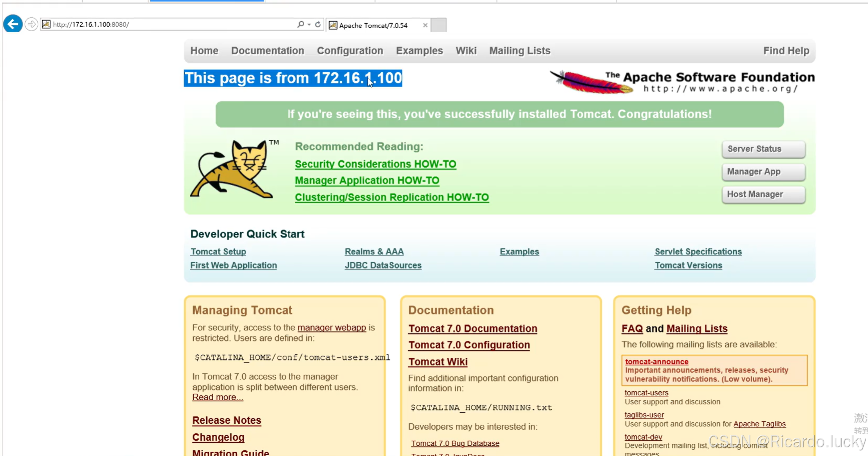
Task: Open the Tomcat Wiki link
Action: point(438,362)
